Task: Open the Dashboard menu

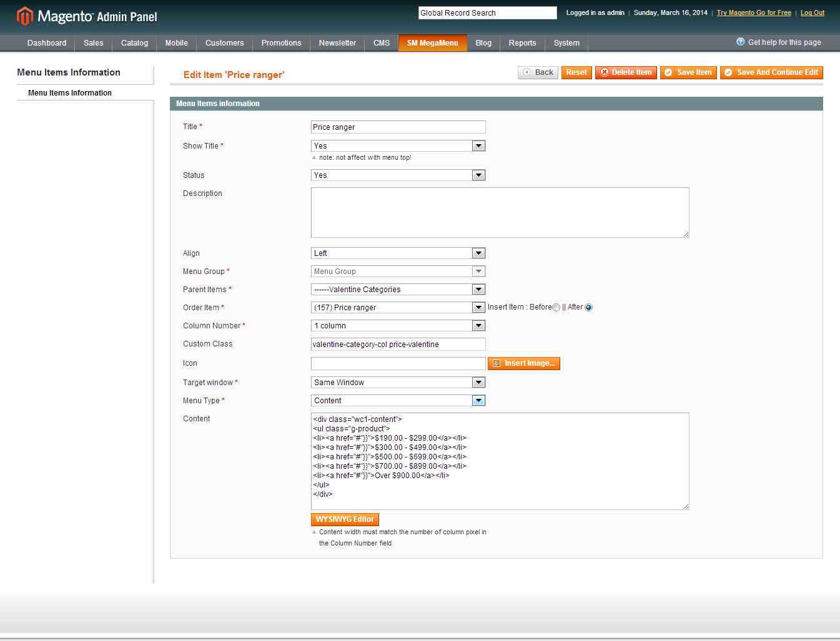Action: [x=47, y=43]
